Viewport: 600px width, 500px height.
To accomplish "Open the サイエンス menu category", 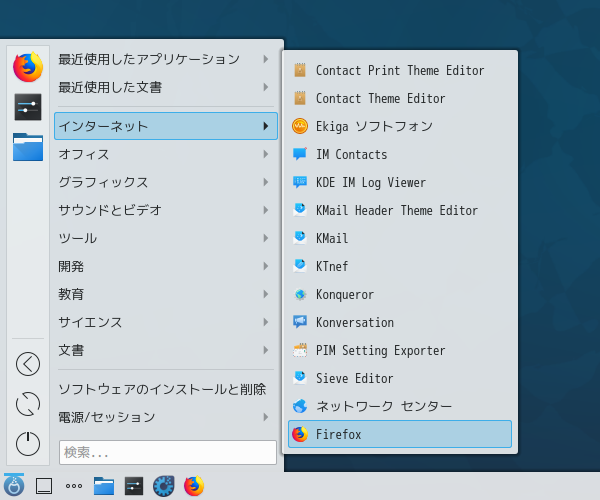I will tap(166, 322).
